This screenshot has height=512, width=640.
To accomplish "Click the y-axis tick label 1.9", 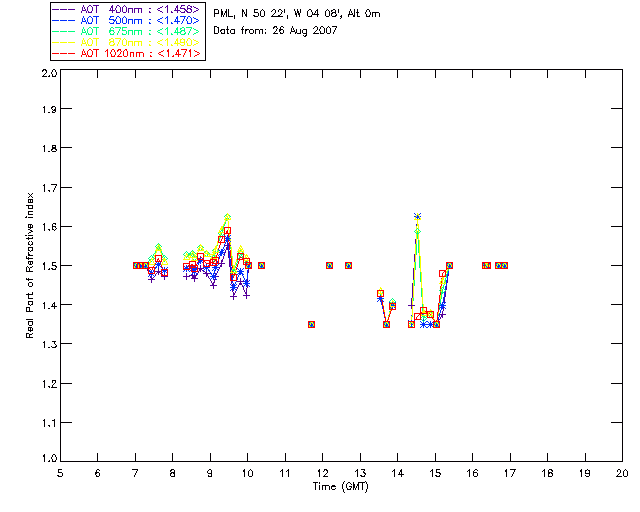I will tap(49, 109).
